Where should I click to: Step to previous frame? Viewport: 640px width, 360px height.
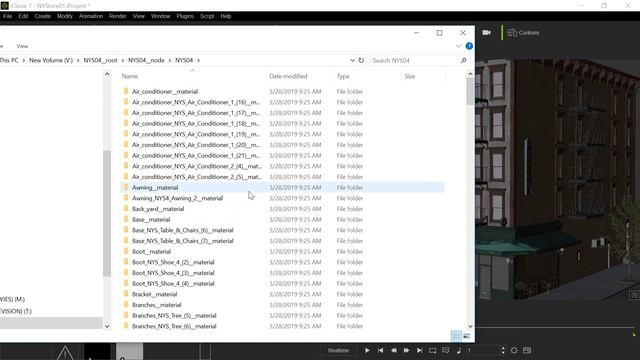(x=393, y=350)
